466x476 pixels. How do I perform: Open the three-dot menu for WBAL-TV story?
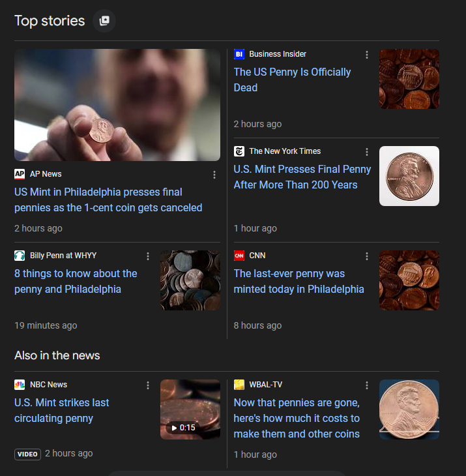tap(367, 385)
